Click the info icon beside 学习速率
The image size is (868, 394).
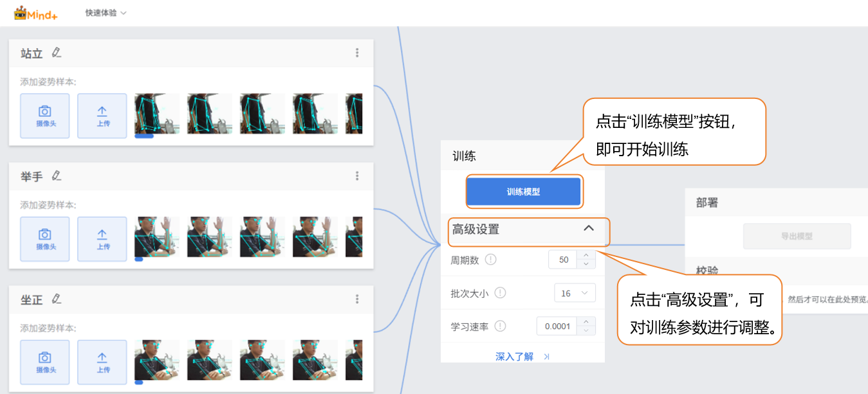[500, 327]
